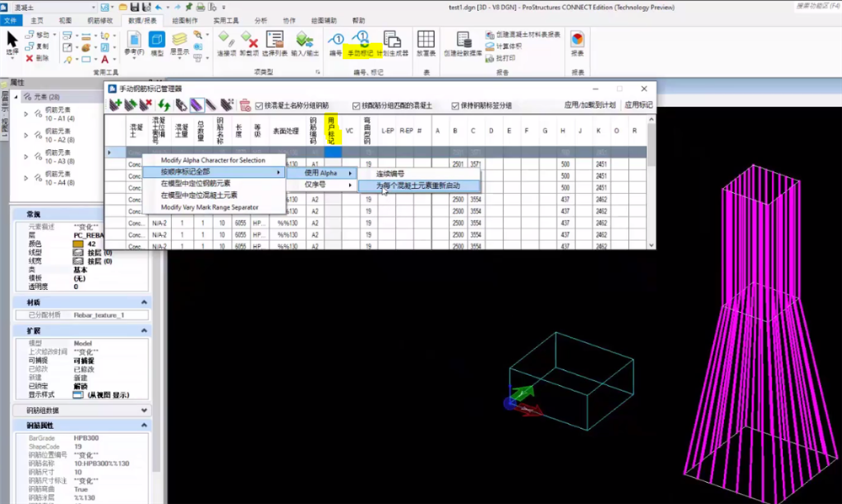Choose 在模型中定位钢筋元素 from context menu
This screenshot has width=842, height=504.
[213, 184]
